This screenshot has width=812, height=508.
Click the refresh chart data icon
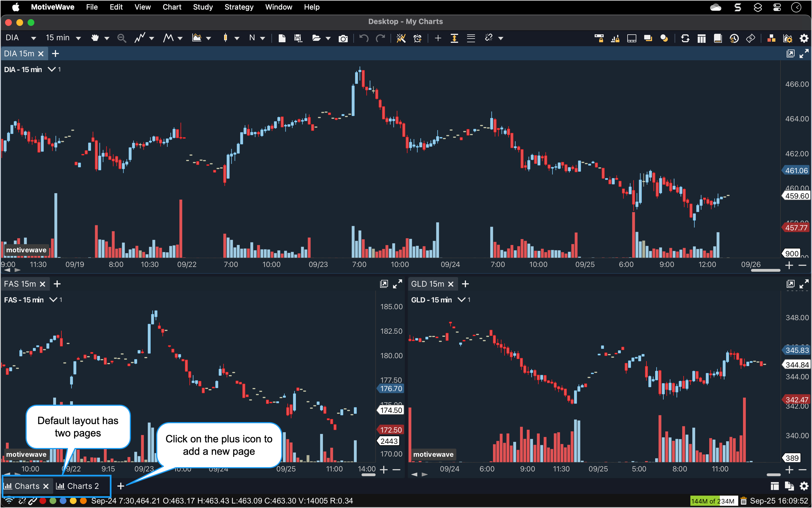(x=685, y=38)
